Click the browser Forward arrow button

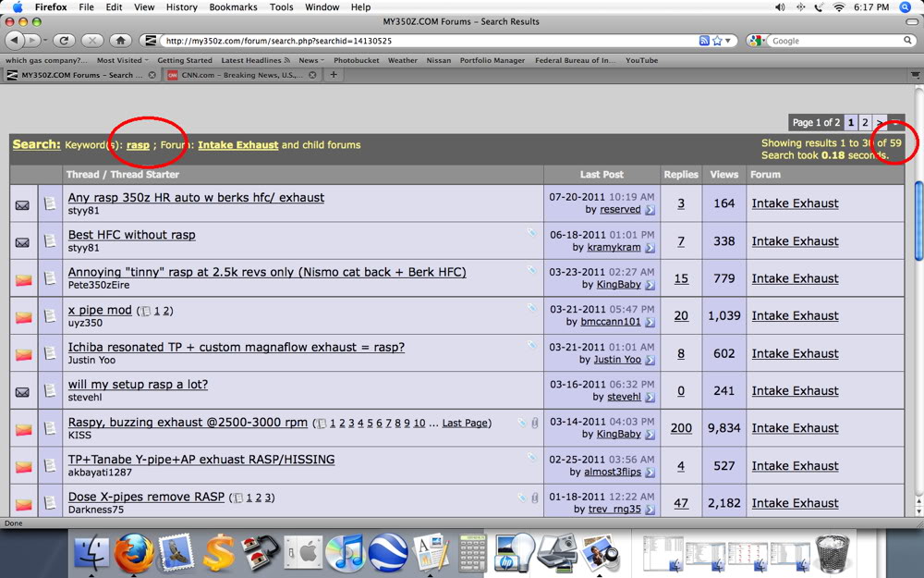click(x=31, y=40)
